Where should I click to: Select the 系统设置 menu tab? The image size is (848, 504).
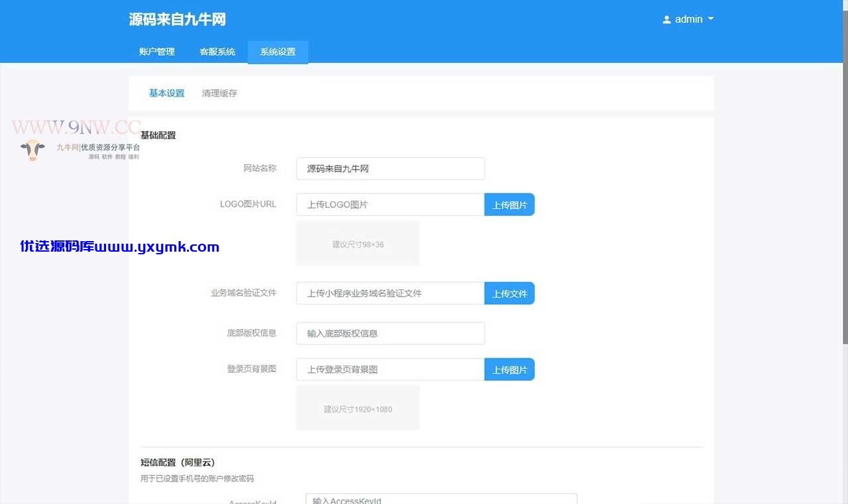coord(278,52)
